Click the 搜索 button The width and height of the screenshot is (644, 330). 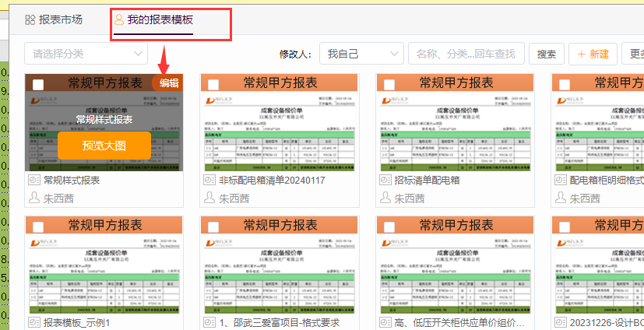point(546,54)
